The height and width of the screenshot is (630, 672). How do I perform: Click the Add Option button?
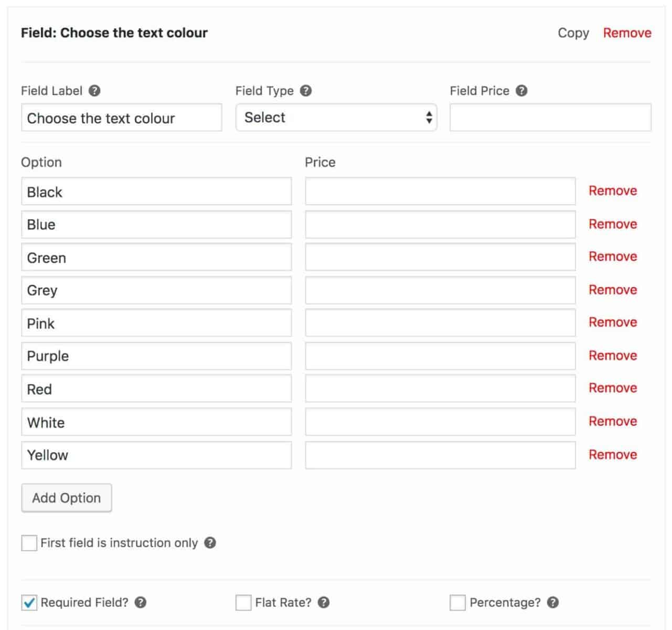tap(67, 498)
